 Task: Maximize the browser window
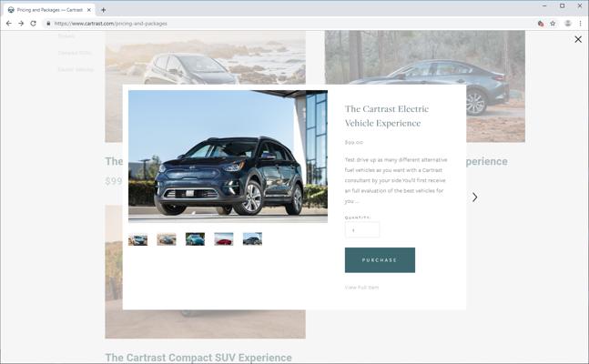(562, 5)
